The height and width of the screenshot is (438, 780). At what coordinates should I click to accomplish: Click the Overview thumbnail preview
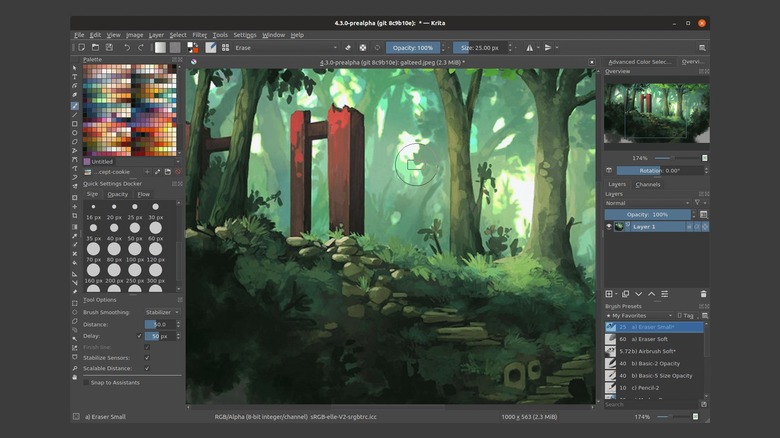[x=656, y=112]
